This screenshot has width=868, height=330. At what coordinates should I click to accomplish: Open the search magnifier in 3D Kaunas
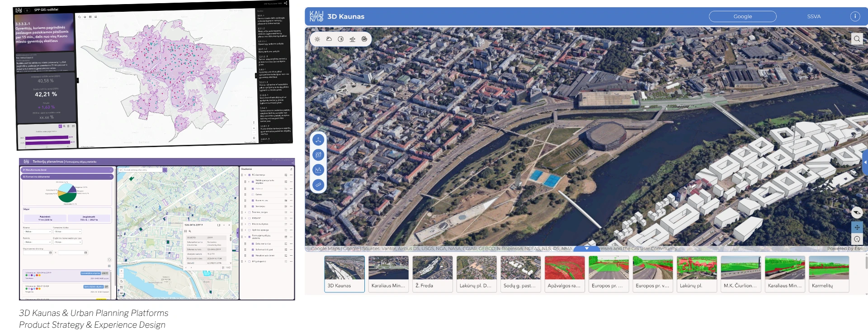[x=857, y=39]
